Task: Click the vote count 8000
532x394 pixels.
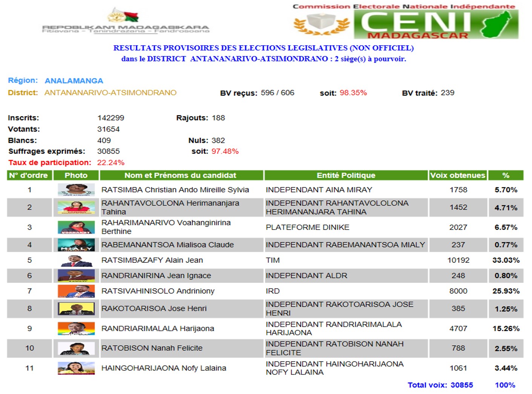Action: (x=458, y=291)
